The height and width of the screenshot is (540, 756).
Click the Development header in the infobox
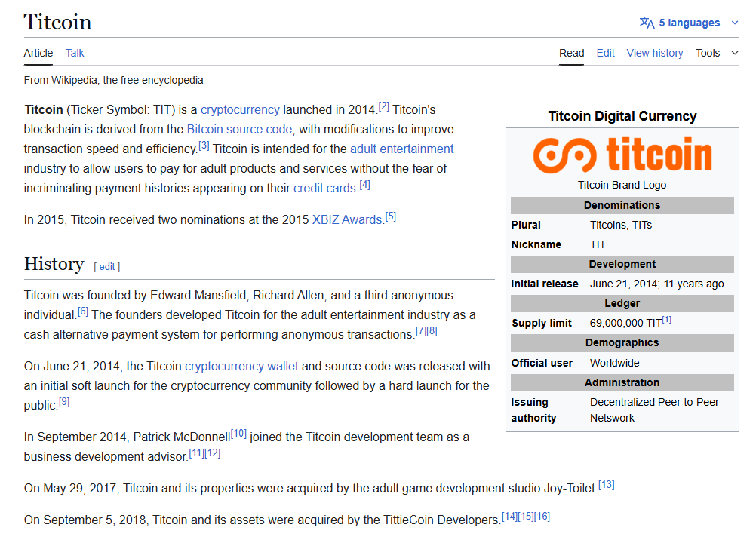coord(622,264)
